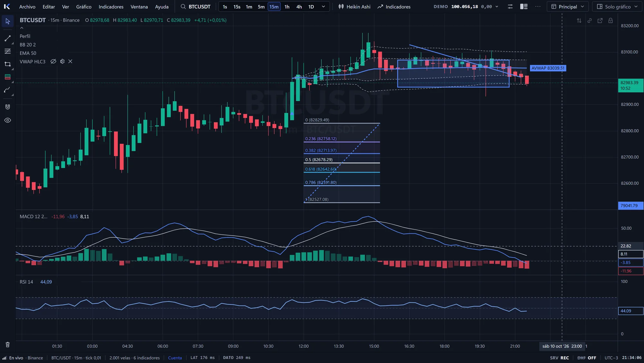Open Heikin Ashi chart type selector
The image size is (644, 363).
354,7
